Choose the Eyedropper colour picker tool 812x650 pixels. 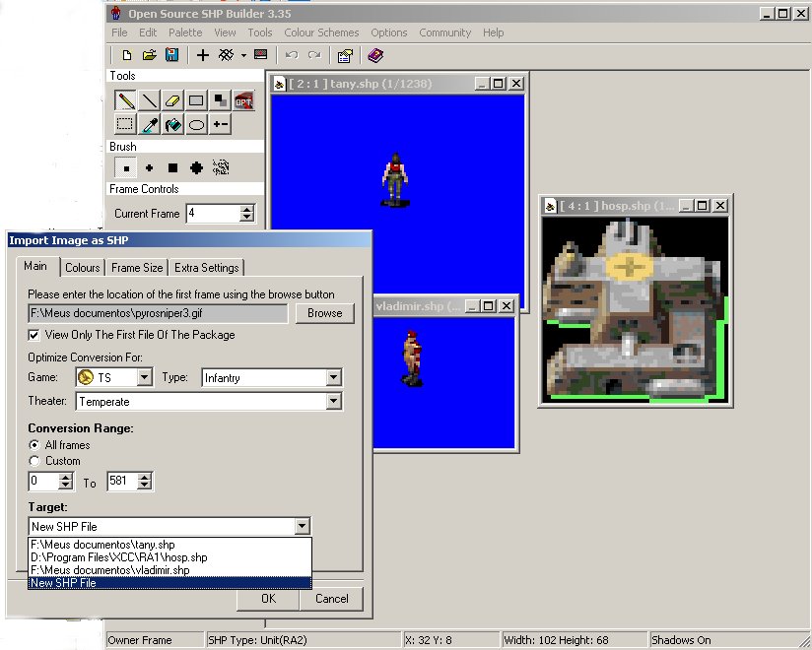[x=149, y=124]
